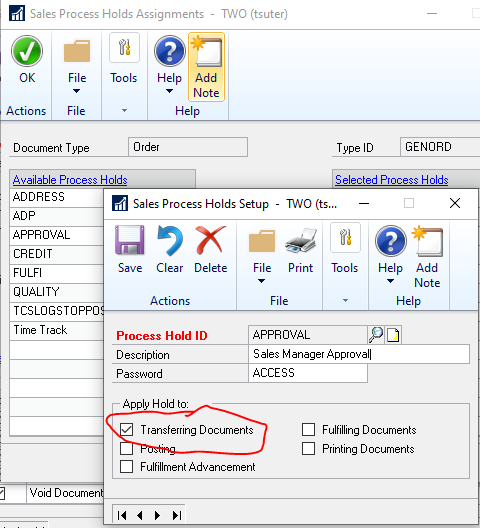This screenshot has width=480, height=528.
Task: Click into the Description text field
Action: (359, 354)
